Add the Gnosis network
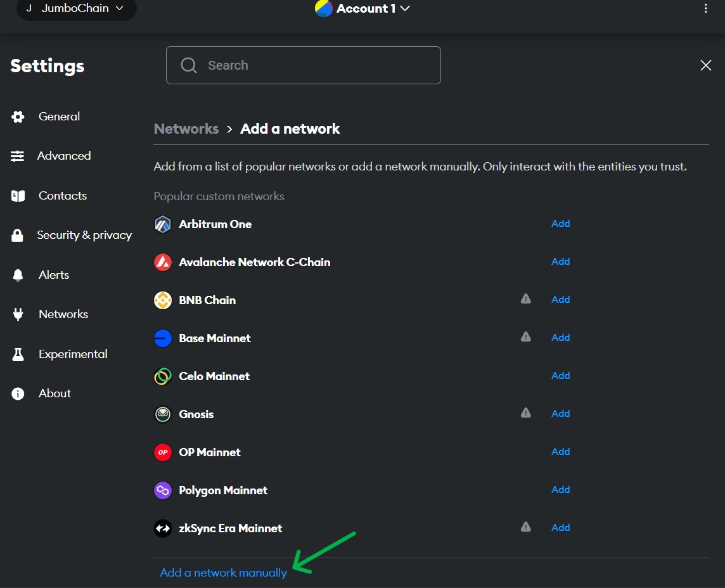This screenshot has height=588, width=725. click(x=560, y=413)
